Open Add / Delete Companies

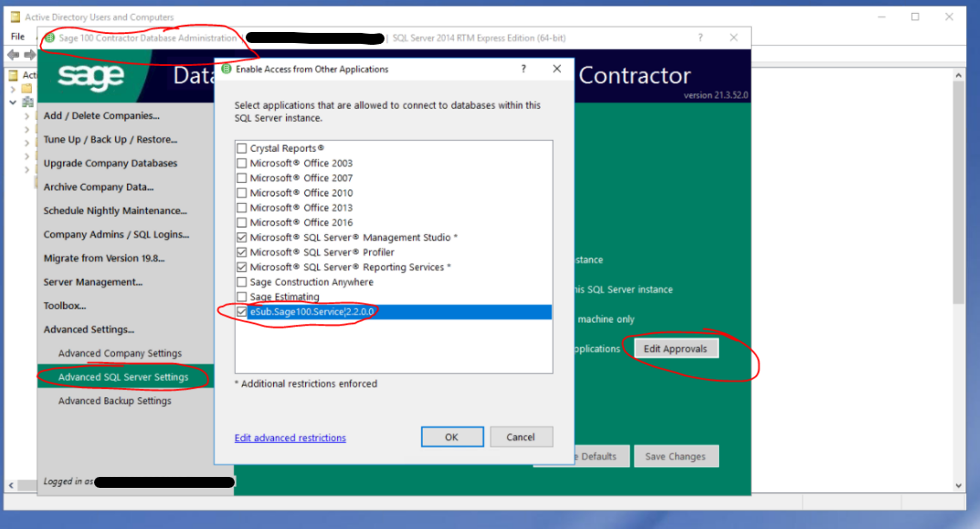(101, 116)
